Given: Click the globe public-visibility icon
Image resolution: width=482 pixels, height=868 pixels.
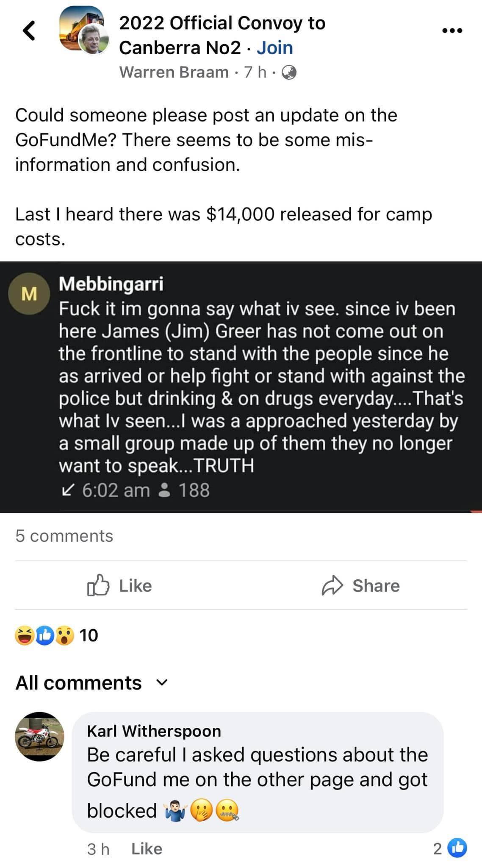Looking at the screenshot, I should (289, 72).
